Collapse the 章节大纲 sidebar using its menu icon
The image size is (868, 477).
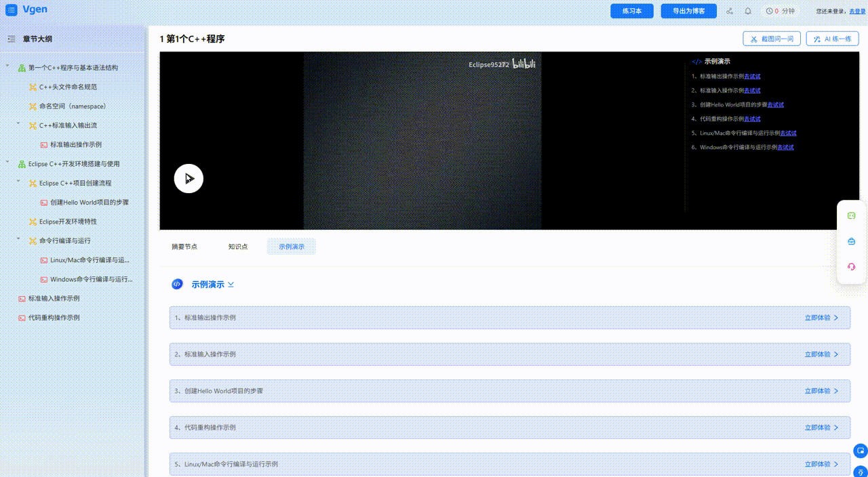click(x=12, y=39)
